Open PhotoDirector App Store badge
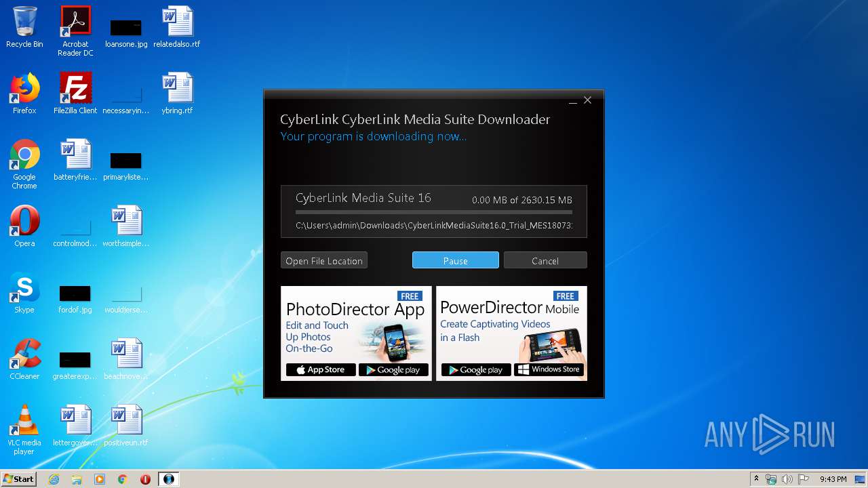The width and height of the screenshot is (868, 488). click(x=321, y=370)
